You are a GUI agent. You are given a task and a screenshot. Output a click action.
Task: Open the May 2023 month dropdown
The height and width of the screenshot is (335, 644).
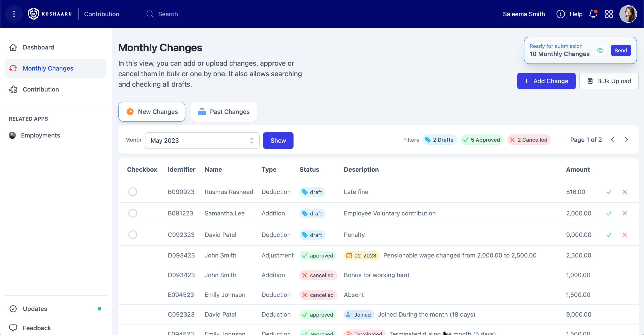pos(202,141)
